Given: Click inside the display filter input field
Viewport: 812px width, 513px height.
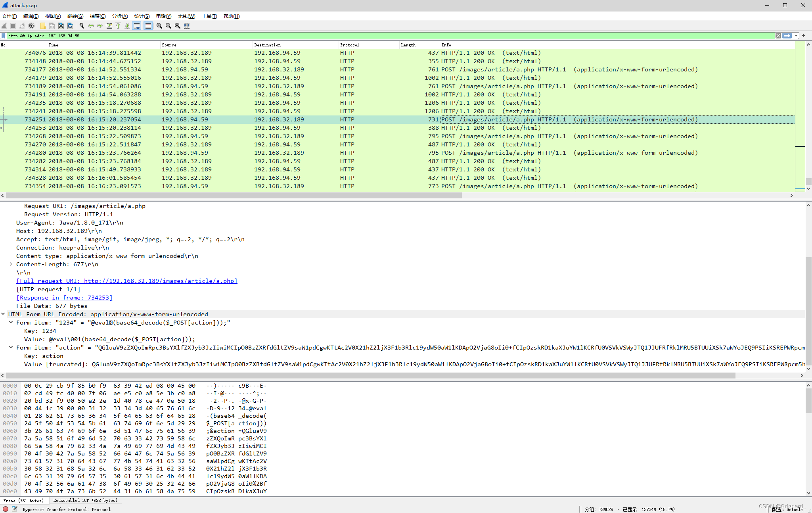Looking at the screenshot, I should [x=391, y=36].
